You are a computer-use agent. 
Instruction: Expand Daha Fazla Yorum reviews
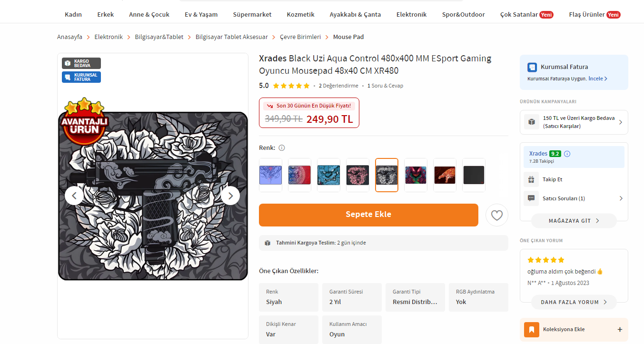[574, 302]
